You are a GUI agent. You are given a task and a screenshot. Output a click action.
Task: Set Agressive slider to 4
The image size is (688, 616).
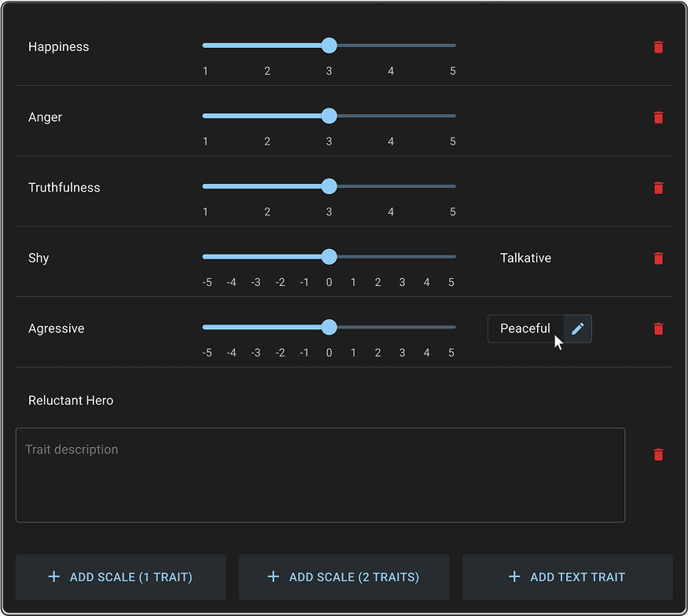click(x=427, y=328)
